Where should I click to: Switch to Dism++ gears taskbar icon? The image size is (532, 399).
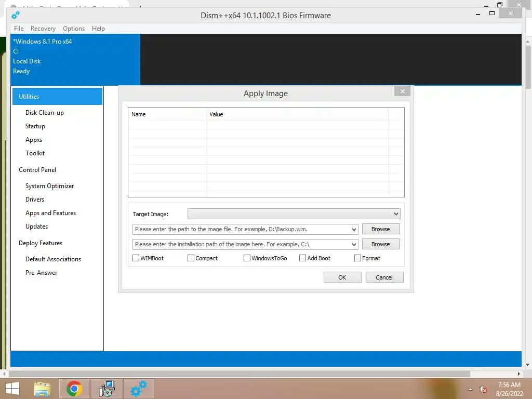(x=139, y=389)
